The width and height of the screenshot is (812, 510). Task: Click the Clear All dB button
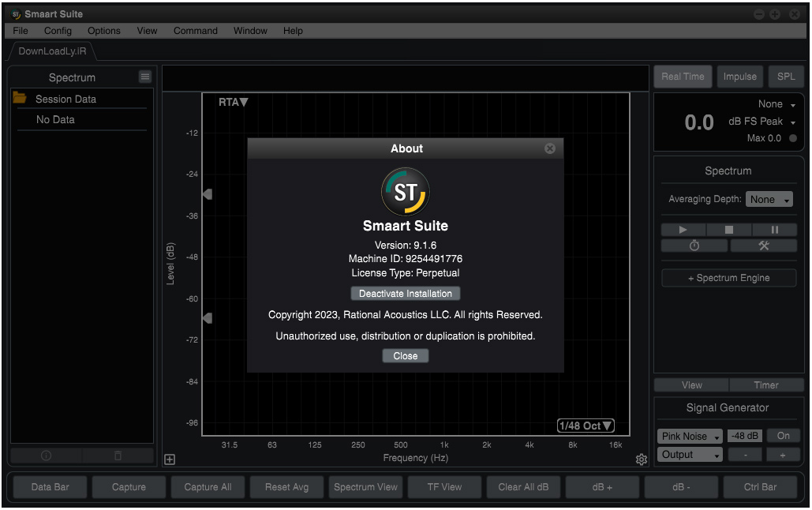pos(523,487)
